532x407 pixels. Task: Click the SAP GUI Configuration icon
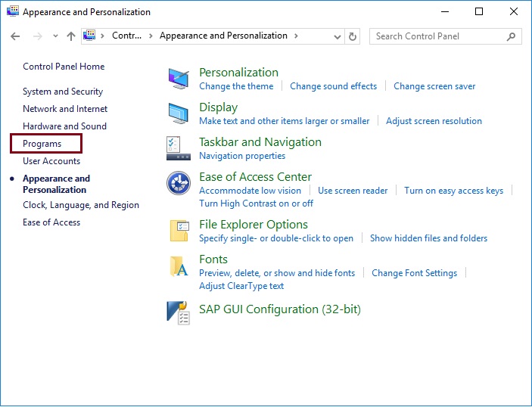pos(179,312)
